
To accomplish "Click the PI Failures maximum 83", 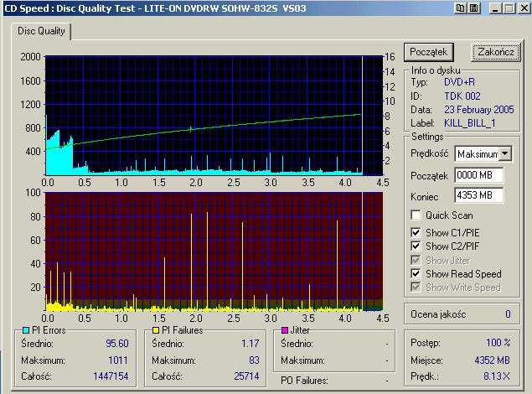I will click(x=254, y=360).
